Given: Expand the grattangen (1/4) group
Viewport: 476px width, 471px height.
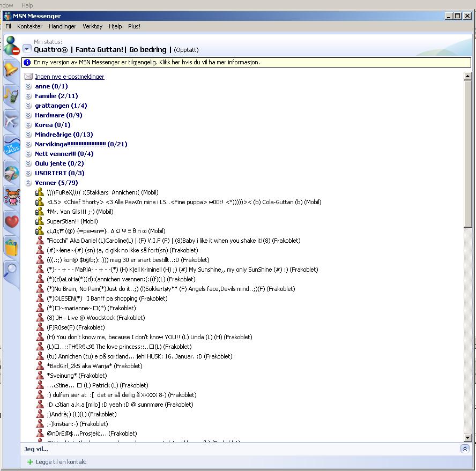Looking at the screenshot, I should point(28,106).
